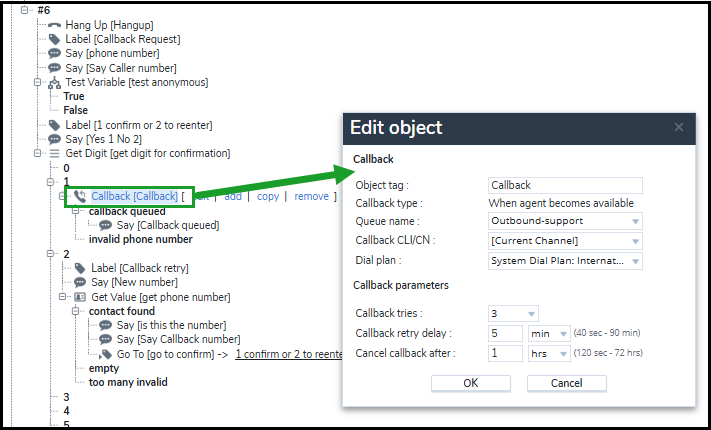Click the Get Digit list icon
The width and height of the screenshot is (711, 430).
(x=54, y=154)
